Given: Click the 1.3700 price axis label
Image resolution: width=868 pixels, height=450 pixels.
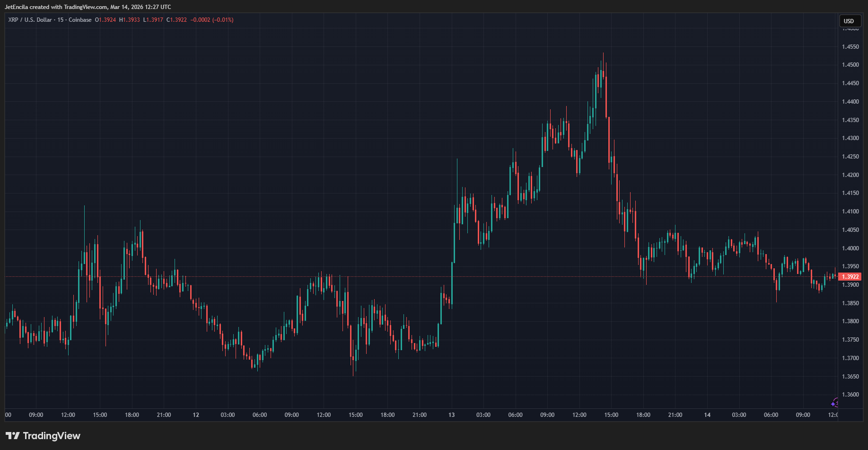Looking at the screenshot, I should tap(850, 358).
